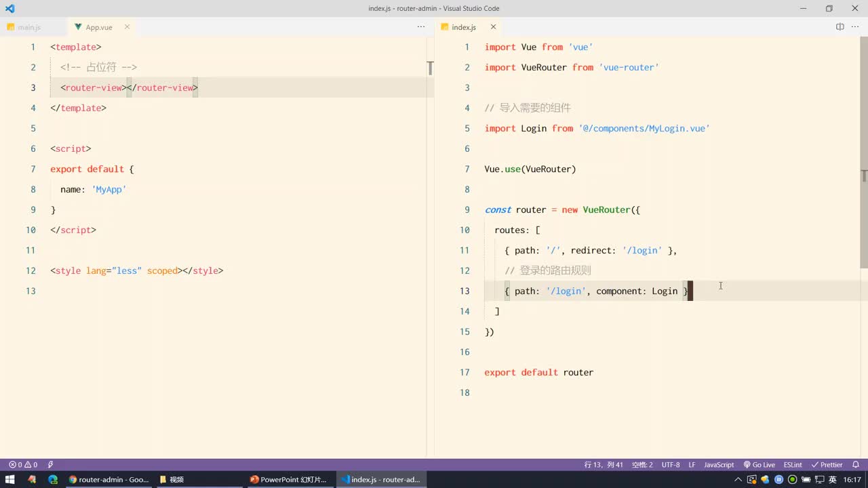Switch to the main.js tab
Screen dimensions: 868x488
29,27
